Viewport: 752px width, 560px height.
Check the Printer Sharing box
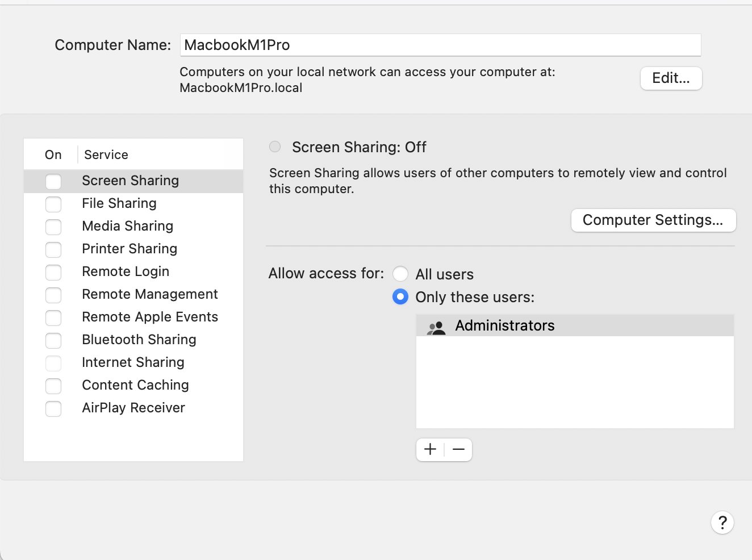point(53,249)
